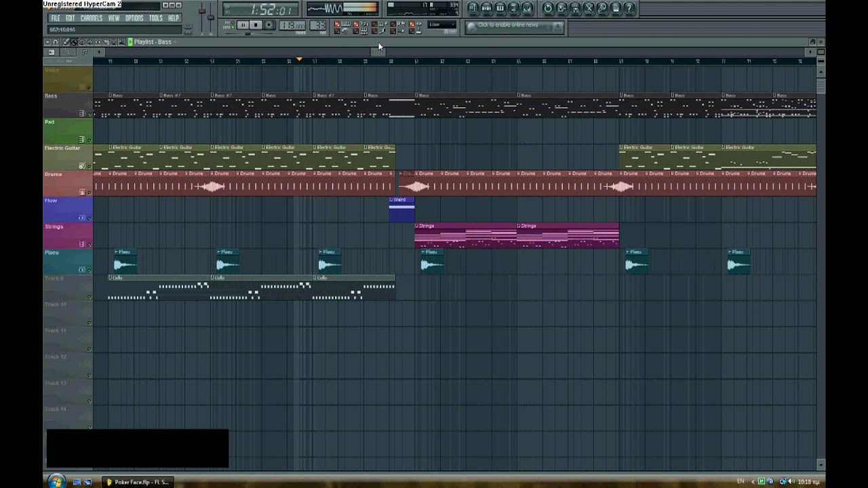Click the help question mark icon
Viewport: 868px width, 488px height.
(x=629, y=8)
